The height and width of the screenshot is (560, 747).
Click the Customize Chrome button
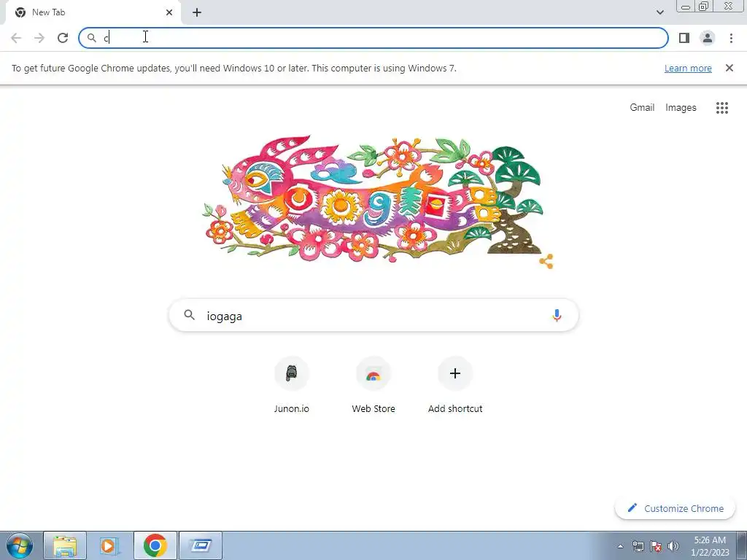(675, 508)
